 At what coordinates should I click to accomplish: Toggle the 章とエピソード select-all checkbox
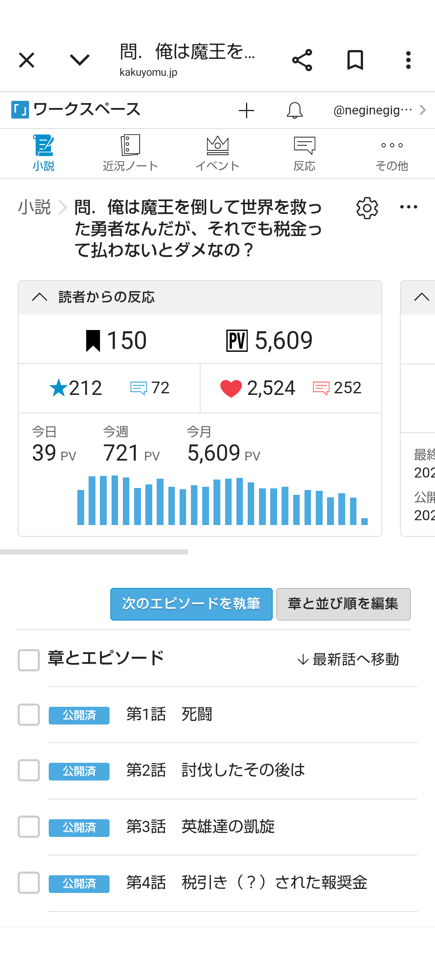pyautogui.click(x=29, y=660)
